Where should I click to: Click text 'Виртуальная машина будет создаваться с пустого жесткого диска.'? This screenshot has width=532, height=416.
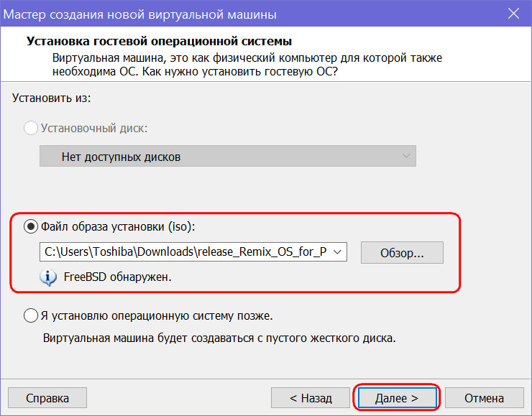click(x=219, y=338)
